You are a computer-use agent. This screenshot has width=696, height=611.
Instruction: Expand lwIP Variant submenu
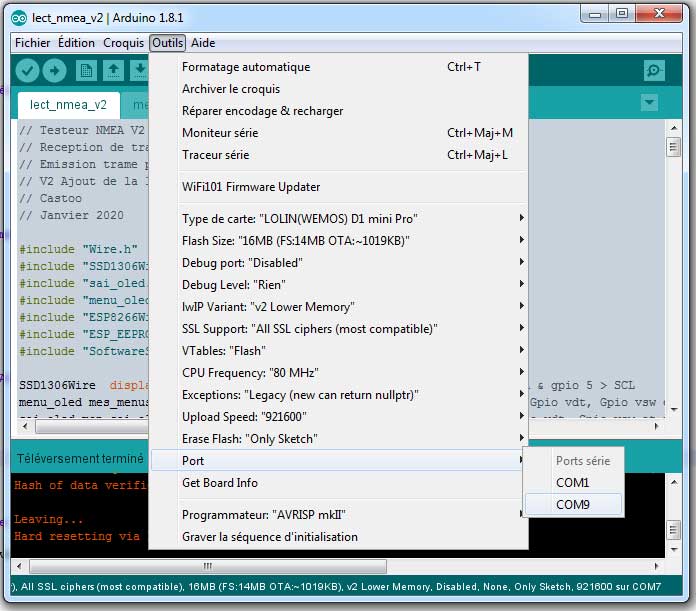pos(338,307)
